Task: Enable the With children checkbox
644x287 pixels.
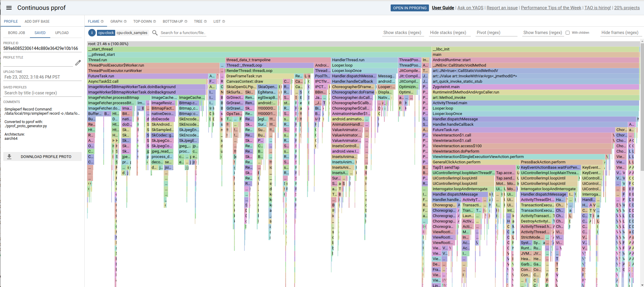Action: 567,33
